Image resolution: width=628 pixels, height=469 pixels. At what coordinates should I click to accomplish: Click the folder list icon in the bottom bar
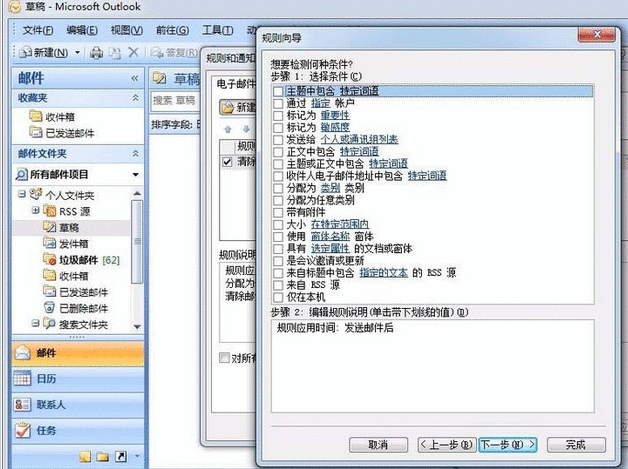(x=103, y=457)
